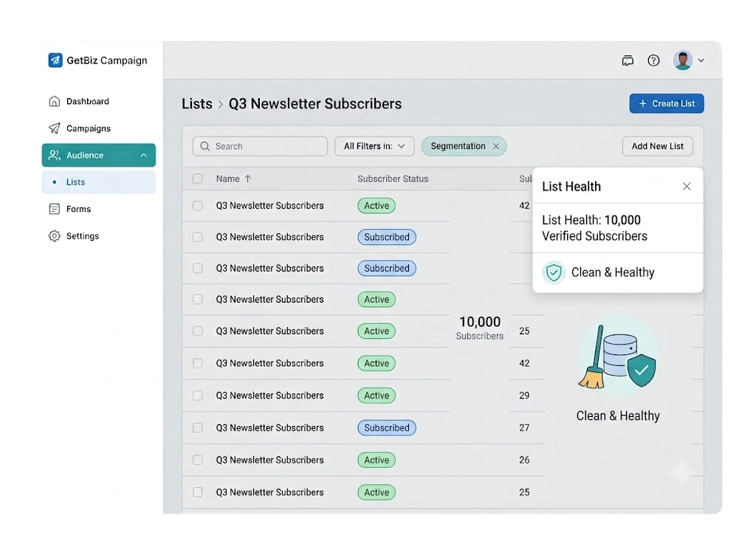Check the row with subscriber count 29

[198, 396]
